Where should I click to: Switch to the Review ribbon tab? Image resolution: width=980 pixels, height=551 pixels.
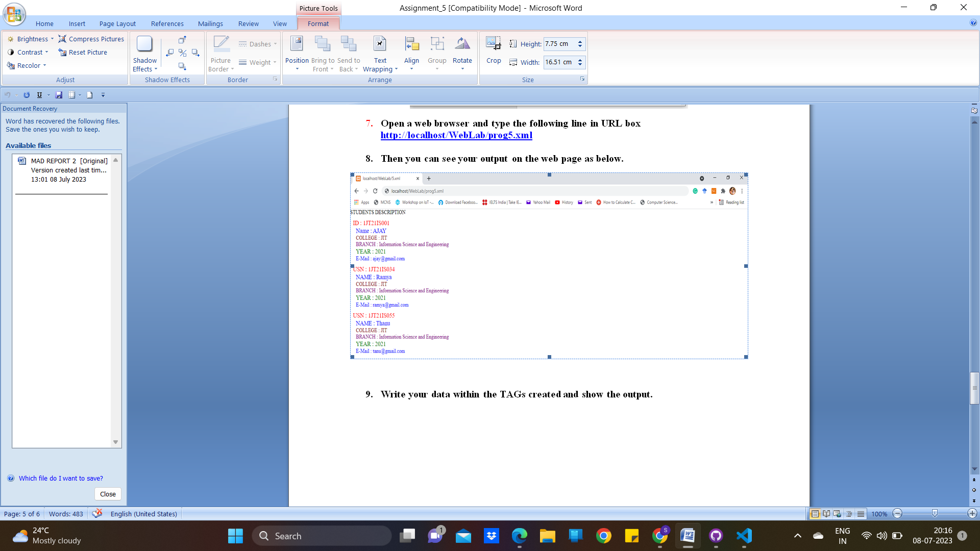pos(248,23)
